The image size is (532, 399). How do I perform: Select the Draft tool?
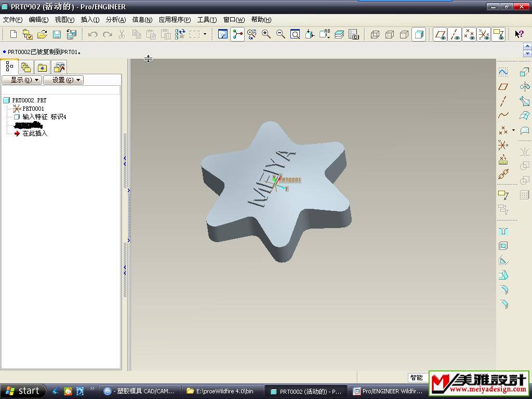tap(503, 275)
